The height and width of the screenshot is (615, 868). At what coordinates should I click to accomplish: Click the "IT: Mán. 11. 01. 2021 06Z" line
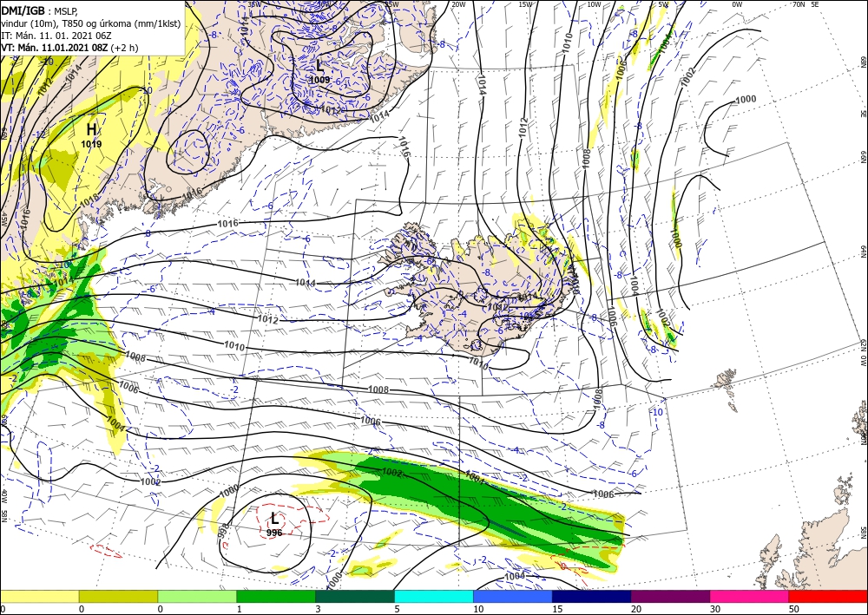tap(56, 36)
